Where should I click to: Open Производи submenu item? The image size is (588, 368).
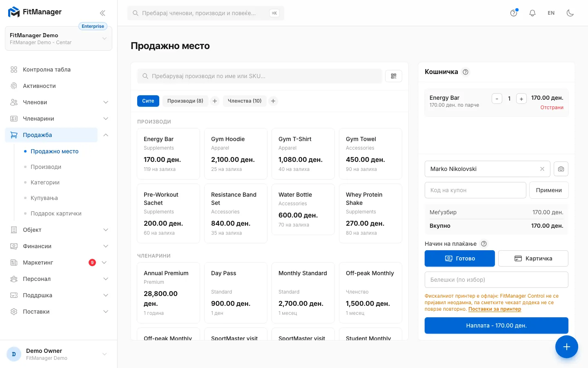(46, 167)
